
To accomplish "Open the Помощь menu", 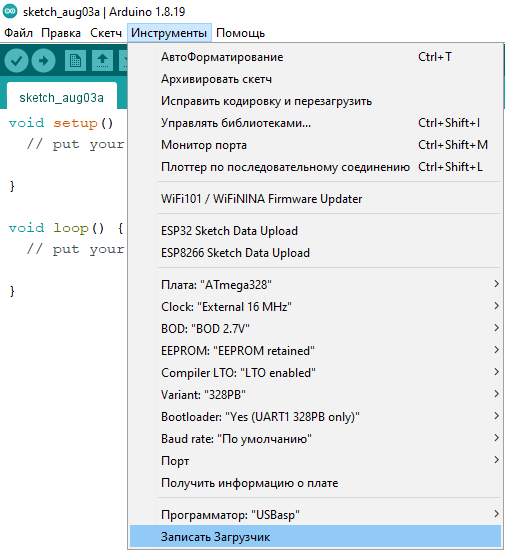I will pos(241,33).
